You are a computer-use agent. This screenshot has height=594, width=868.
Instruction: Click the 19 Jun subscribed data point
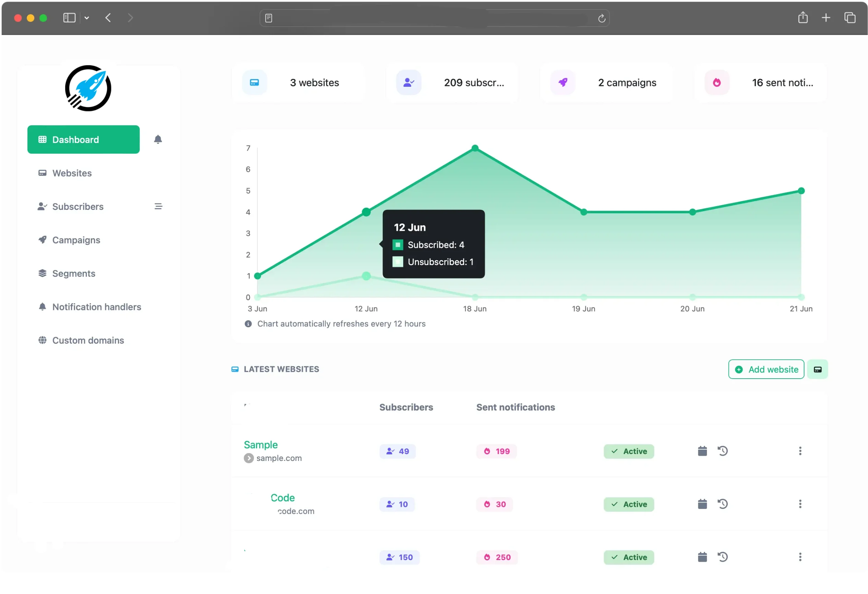[584, 212]
